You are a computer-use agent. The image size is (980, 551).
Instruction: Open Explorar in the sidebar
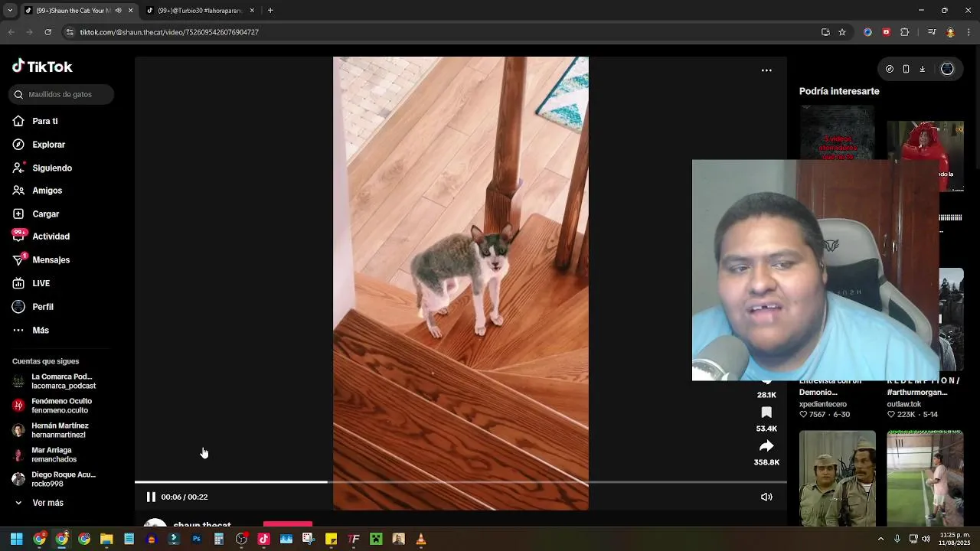(x=39, y=145)
